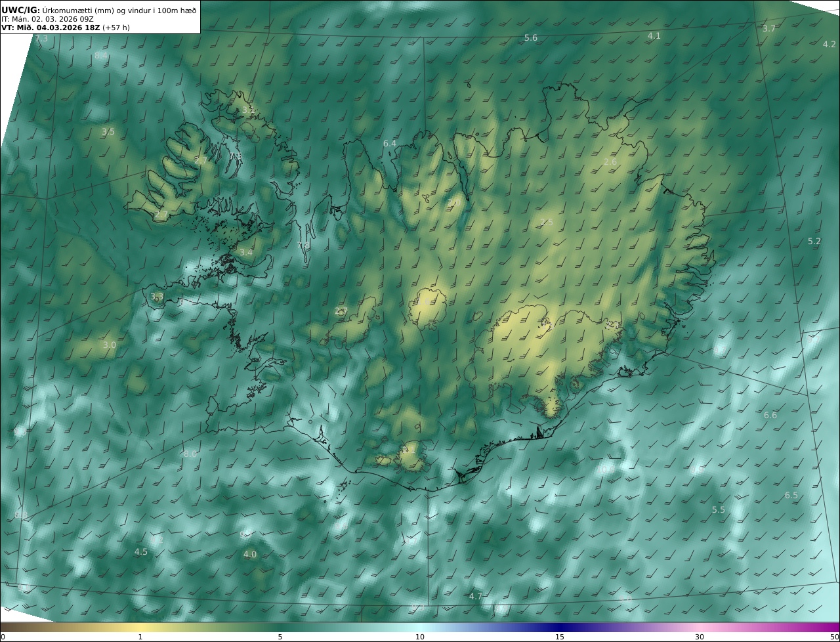Click the "IT: Mán. 02. 03. 2026 09Z" line
This screenshot has height=642, width=840.
click(47, 19)
